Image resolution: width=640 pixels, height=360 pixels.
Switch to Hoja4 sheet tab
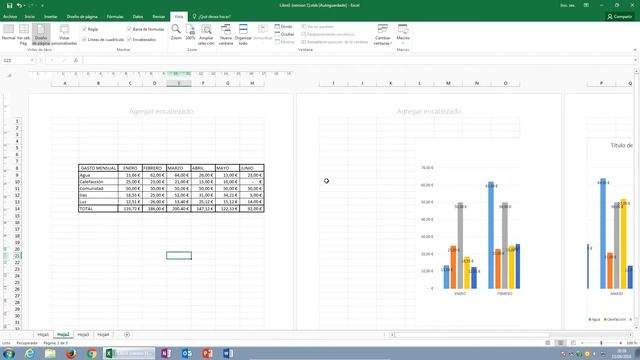coord(103,335)
